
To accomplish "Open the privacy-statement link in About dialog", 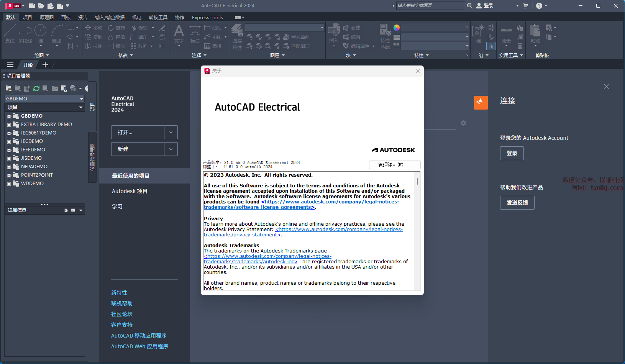I will tap(339, 230).
